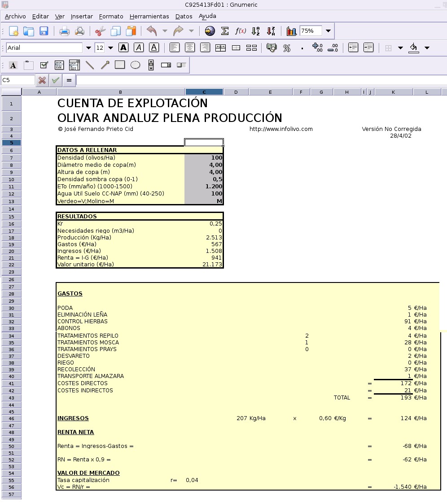Click the Save file icon
Image resolution: width=447 pixels, height=504 pixels.
pos(44,31)
